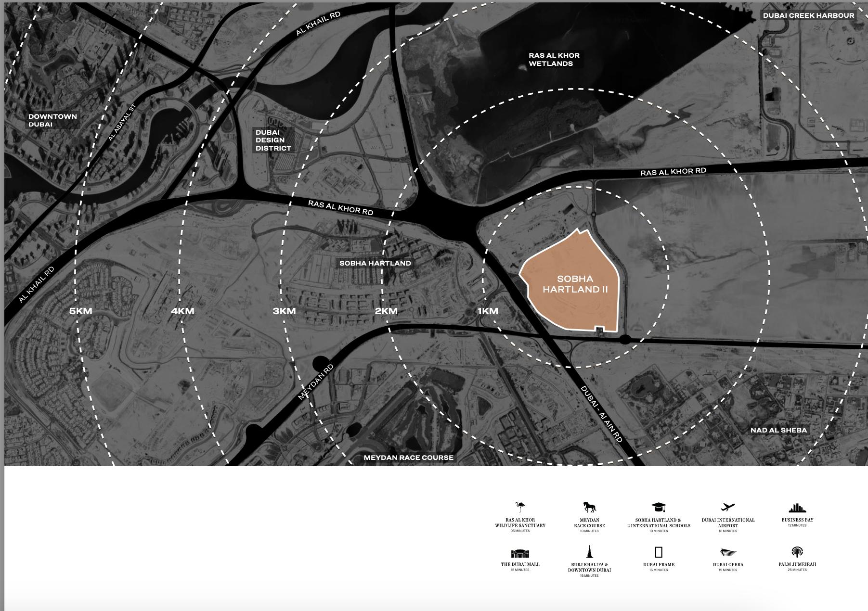
Task: Click the Dubai Opera icon
Action: (x=728, y=552)
